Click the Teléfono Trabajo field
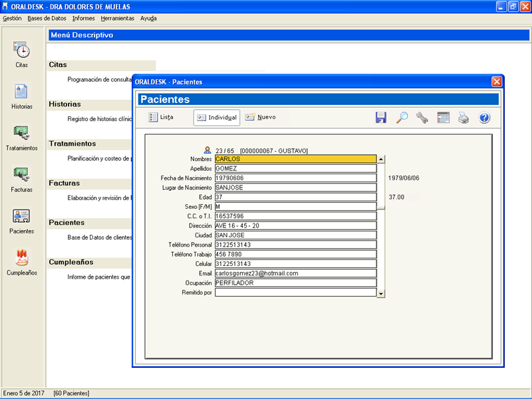The width and height of the screenshot is (532, 399). tap(295, 254)
